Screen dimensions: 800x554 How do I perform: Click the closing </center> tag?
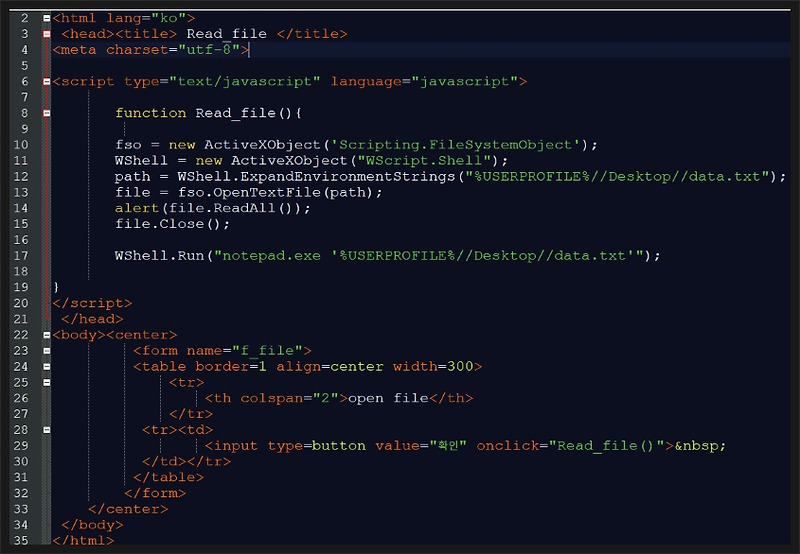128,509
